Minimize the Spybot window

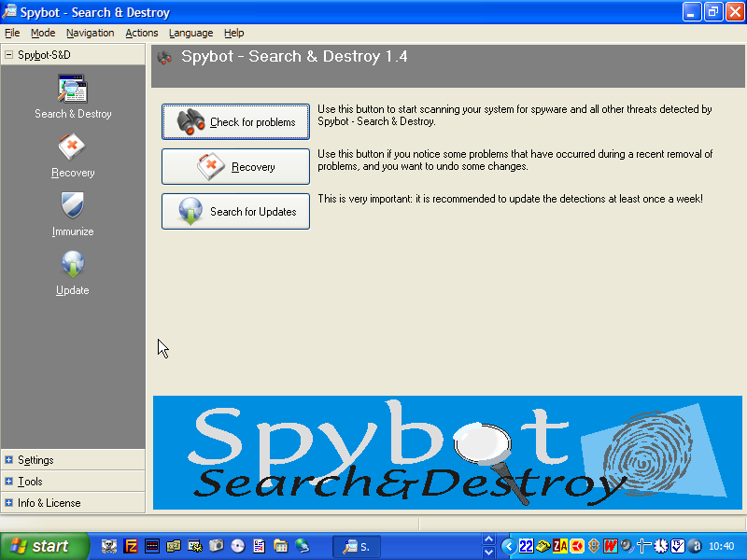coord(691,12)
